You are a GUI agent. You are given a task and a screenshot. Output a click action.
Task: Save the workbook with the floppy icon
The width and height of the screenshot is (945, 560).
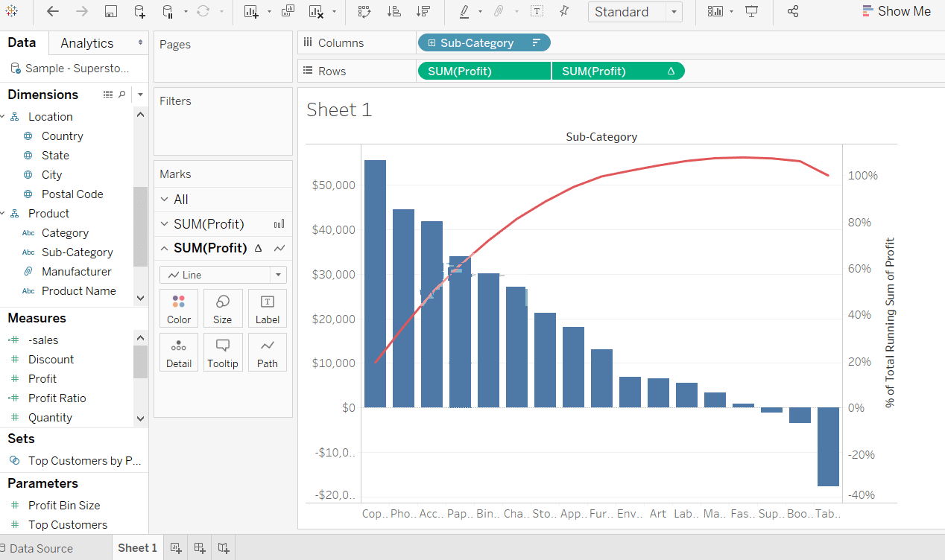pyautogui.click(x=111, y=11)
